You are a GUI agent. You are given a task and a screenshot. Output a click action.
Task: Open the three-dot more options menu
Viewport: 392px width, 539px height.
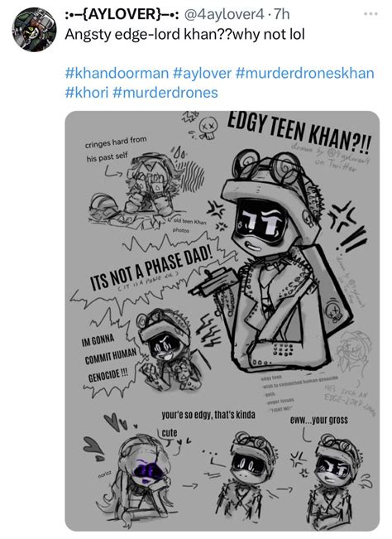tap(371, 14)
